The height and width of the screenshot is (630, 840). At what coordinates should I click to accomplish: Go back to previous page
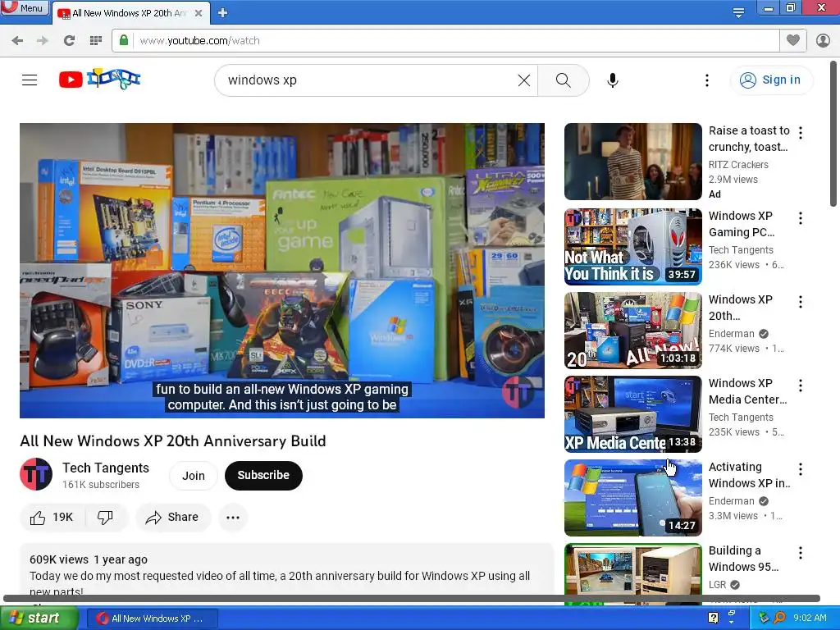(x=18, y=41)
